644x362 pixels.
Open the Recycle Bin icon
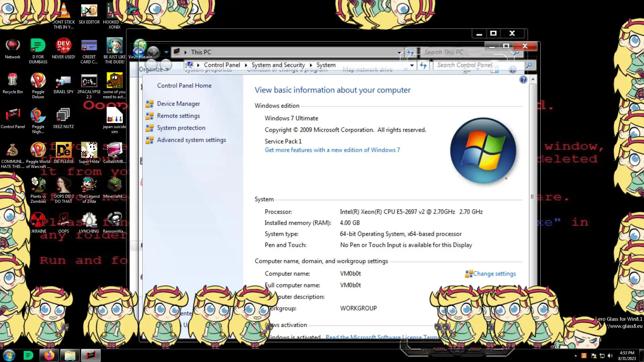pos(12,80)
